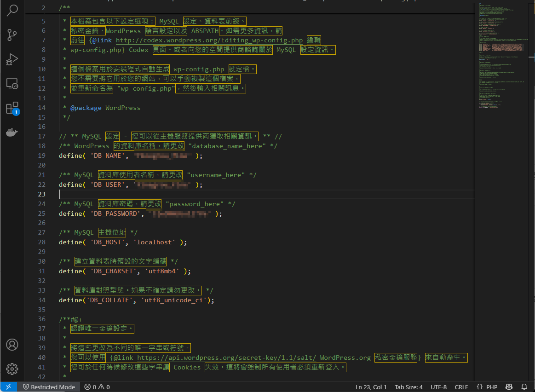Open the Search view in activity bar
Image resolution: width=535 pixels, height=392 pixels.
(x=12, y=11)
